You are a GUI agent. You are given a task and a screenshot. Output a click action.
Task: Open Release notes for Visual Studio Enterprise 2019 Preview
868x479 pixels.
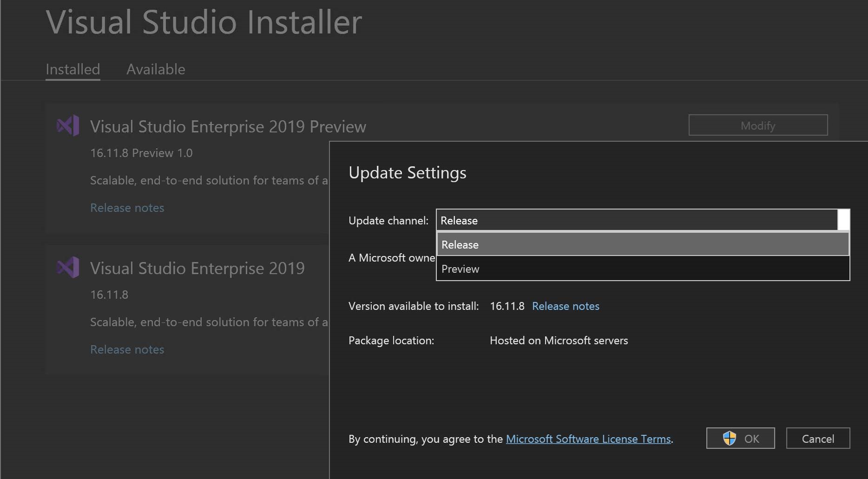click(x=127, y=208)
